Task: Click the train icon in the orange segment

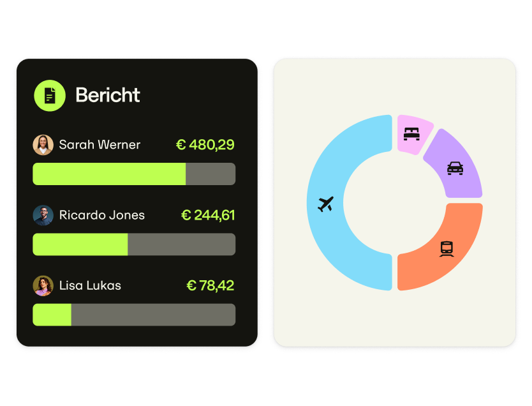Action: (447, 248)
